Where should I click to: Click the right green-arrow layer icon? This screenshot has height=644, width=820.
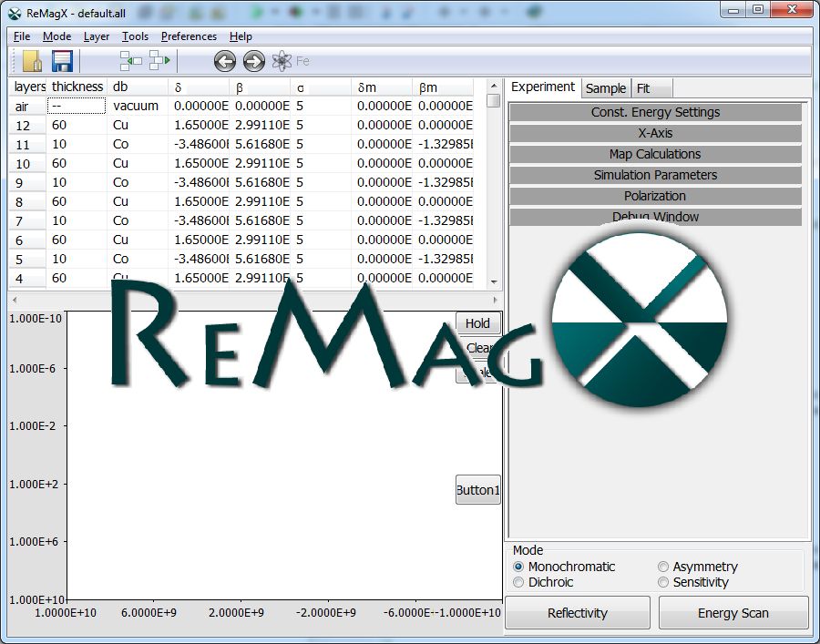160,61
